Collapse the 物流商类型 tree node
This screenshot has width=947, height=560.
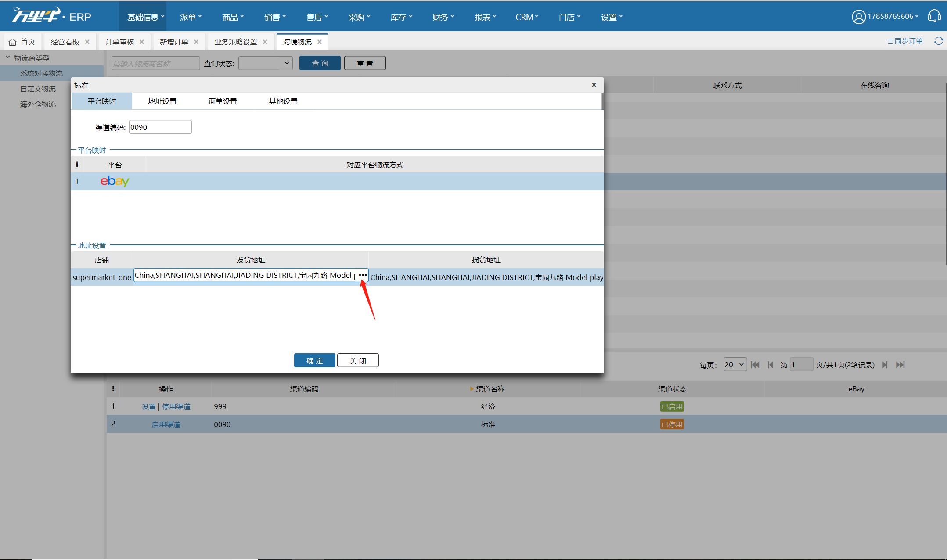point(7,57)
